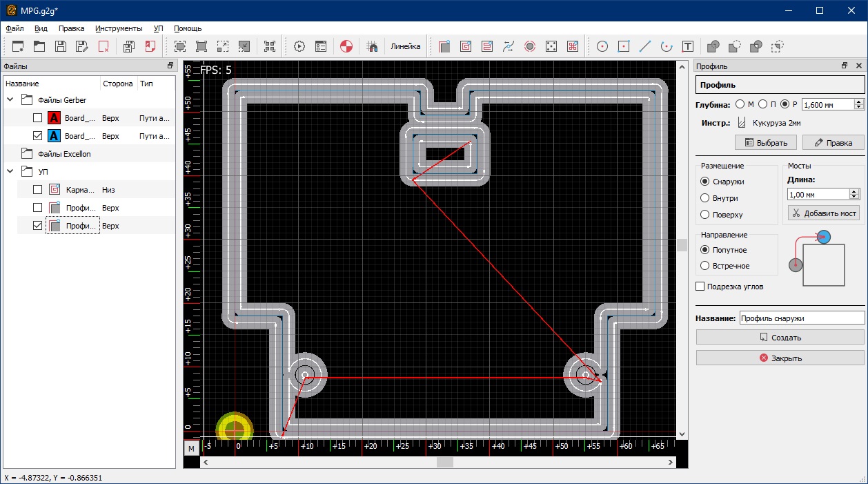The width and height of the screenshot is (868, 484).
Task: Select the Line drawing tool
Action: (645, 46)
